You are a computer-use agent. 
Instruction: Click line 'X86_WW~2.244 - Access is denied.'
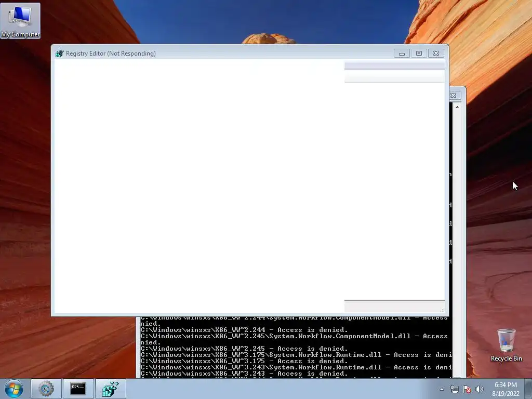244,330
